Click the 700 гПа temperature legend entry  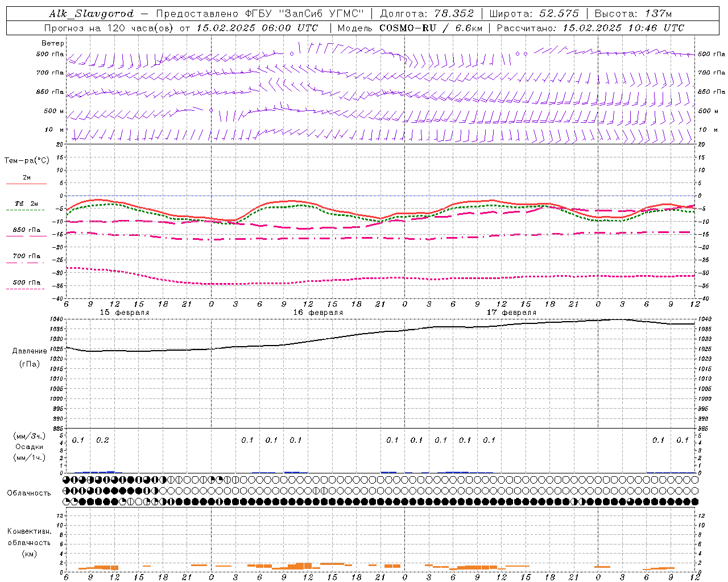coord(27,256)
